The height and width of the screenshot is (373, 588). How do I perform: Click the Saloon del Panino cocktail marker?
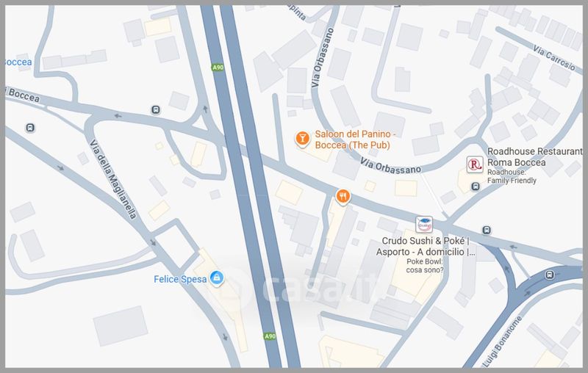[x=302, y=139]
